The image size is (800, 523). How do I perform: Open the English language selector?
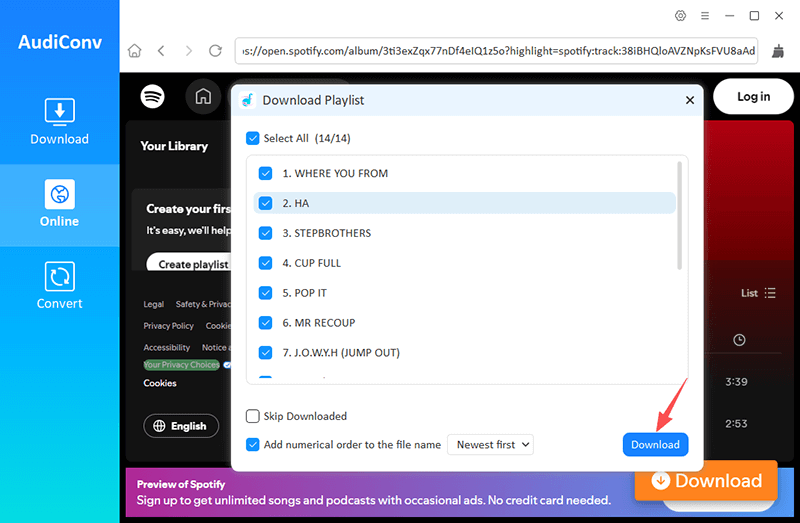coord(181,426)
